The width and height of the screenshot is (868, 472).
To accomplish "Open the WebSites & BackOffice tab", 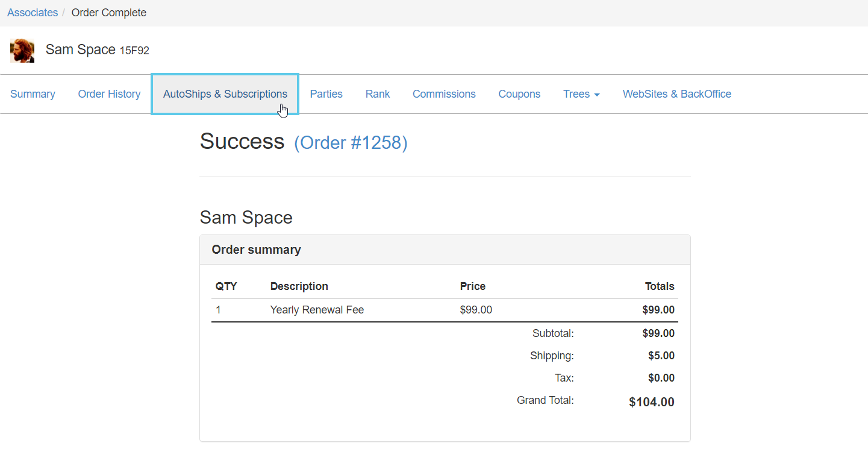I will coord(676,94).
